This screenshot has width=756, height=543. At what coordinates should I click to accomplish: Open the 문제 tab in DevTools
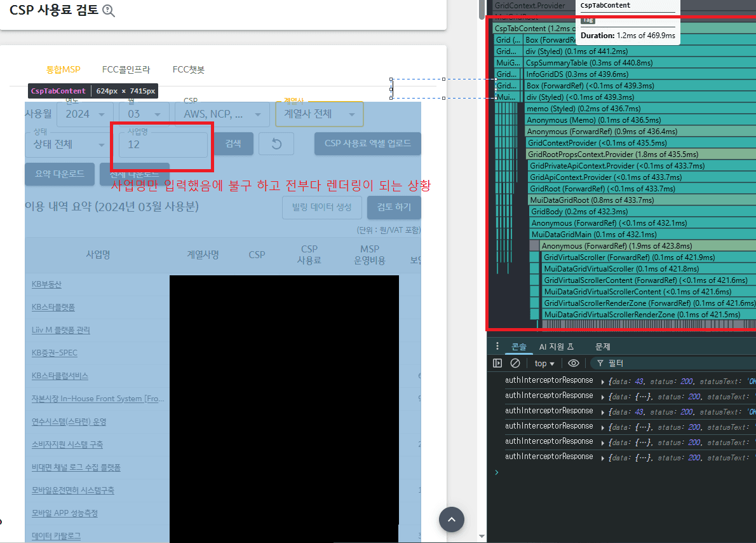602,347
